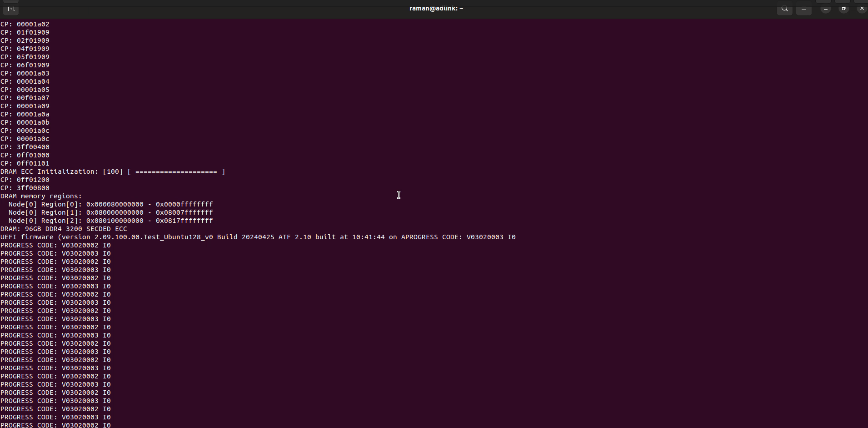Click the line CP: 06f01909
Screen dimensions: 868x428
pyautogui.click(x=25, y=65)
